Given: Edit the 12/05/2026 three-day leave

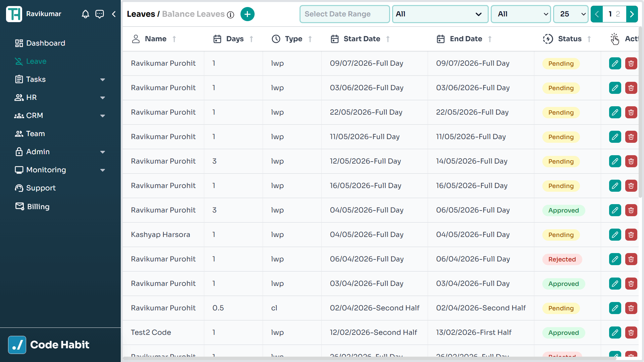Looking at the screenshot, I should point(615,161).
